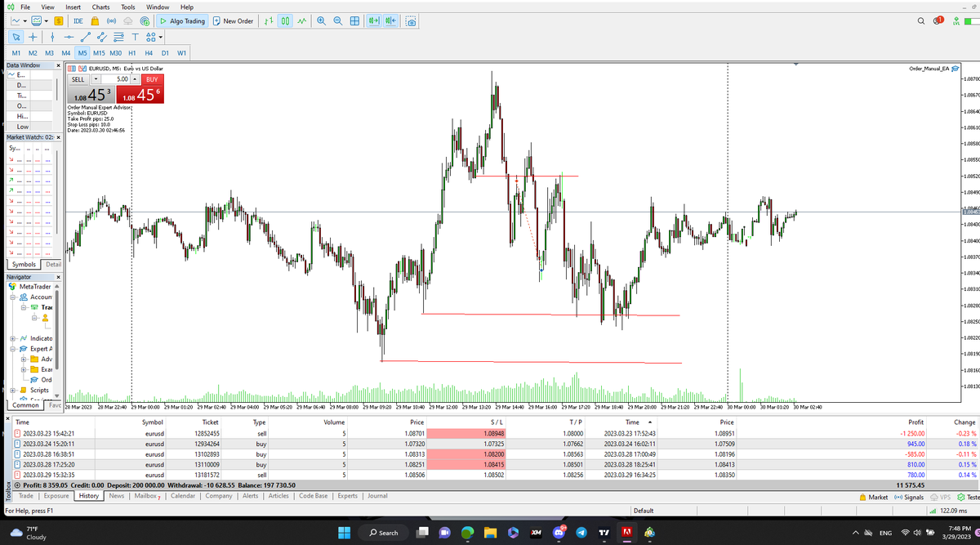Click the dollar sign toolbar icon
980x545 pixels.
click(59, 20)
